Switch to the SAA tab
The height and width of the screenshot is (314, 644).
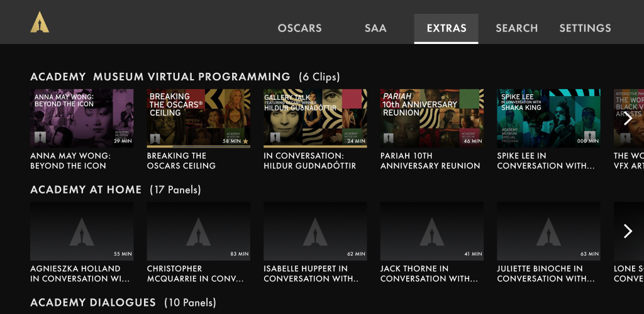point(375,28)
